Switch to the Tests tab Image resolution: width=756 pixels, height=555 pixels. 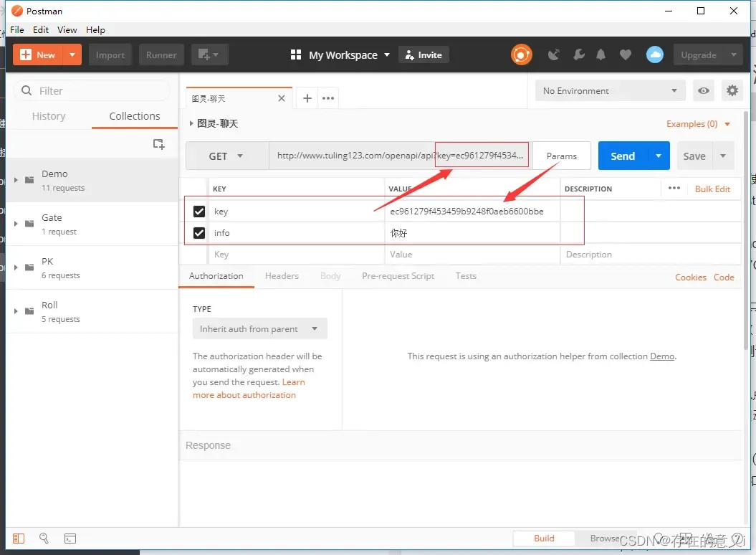466,276
